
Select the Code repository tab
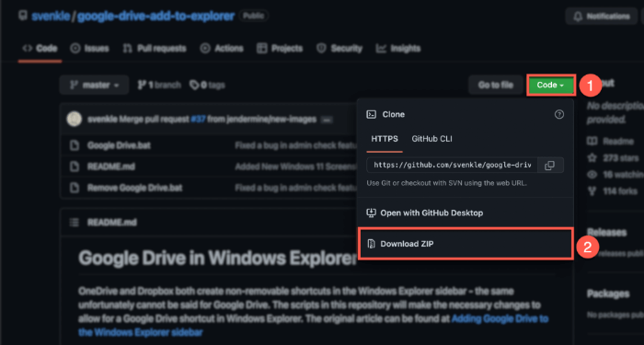coord(40,49)
